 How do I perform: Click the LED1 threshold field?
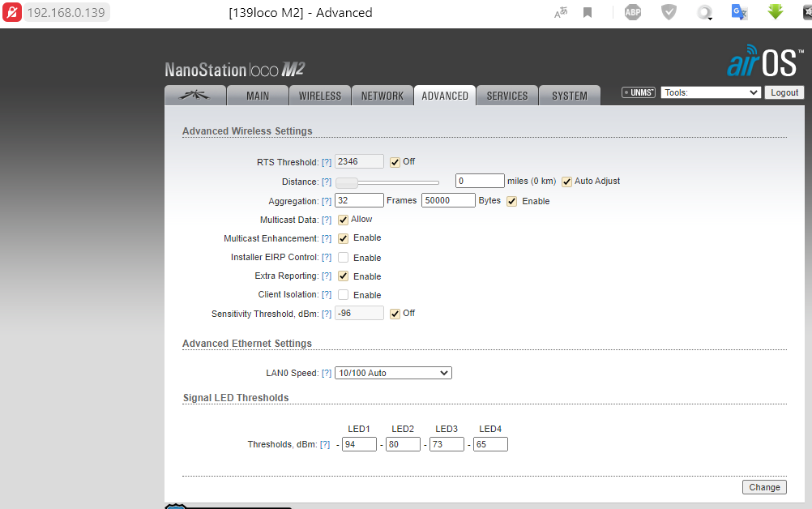(x=359, y=444)
